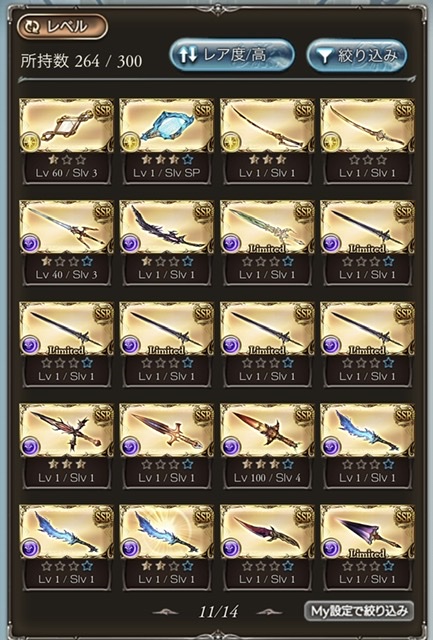This screenshot has width=433, height=640.
Task: Click the page indicator 11/14
Action: pyautogui.click(x=218, y=611)
